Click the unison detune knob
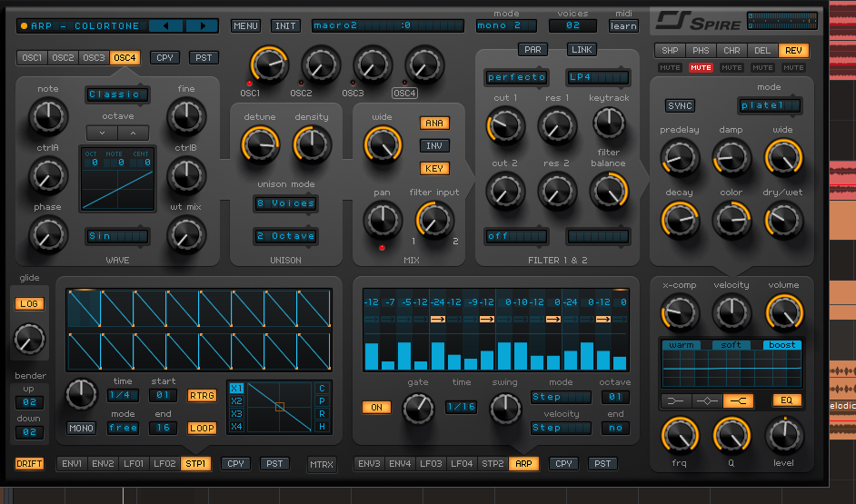The height and width of the screenshot is (504, 856). (261, 145)
